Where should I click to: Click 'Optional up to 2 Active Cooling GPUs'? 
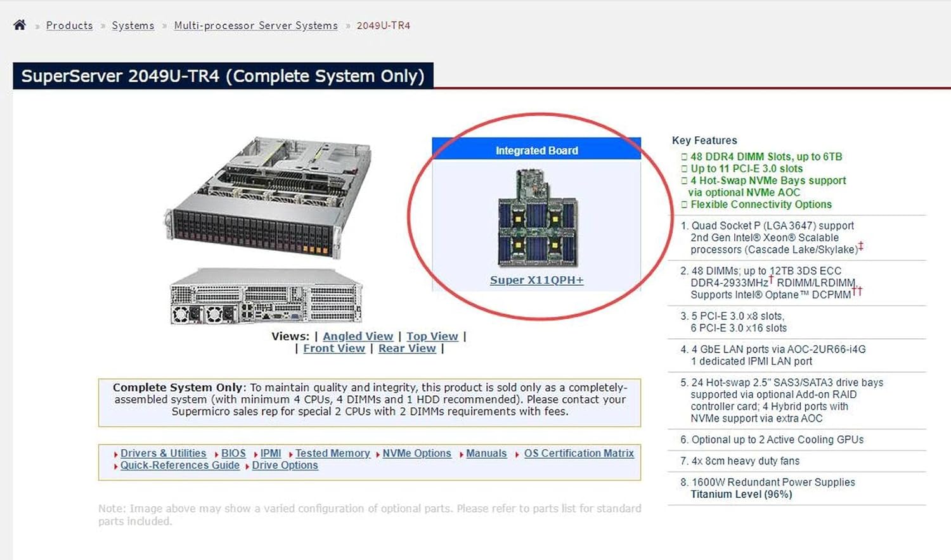pos(777,440)
